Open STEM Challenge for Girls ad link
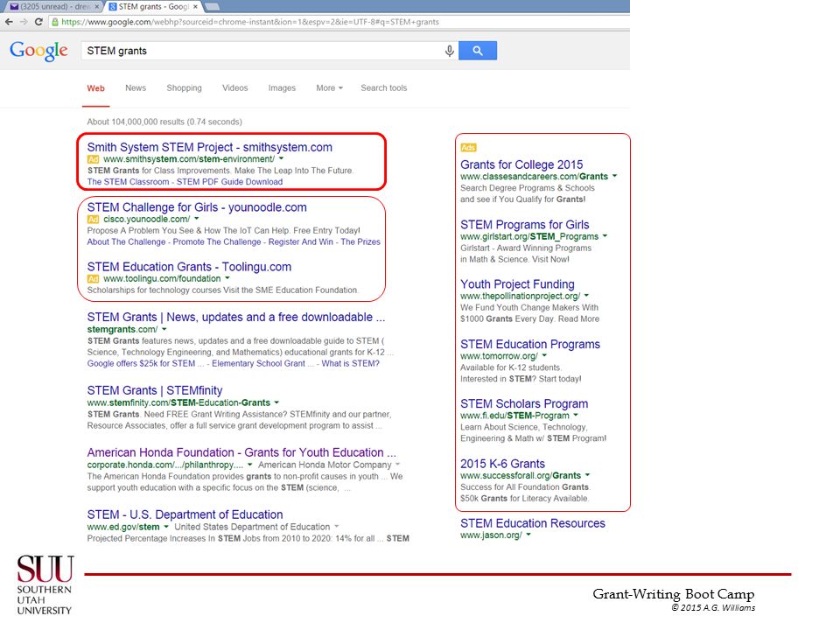This screenshot has height=630, width=840. (197, 207)
